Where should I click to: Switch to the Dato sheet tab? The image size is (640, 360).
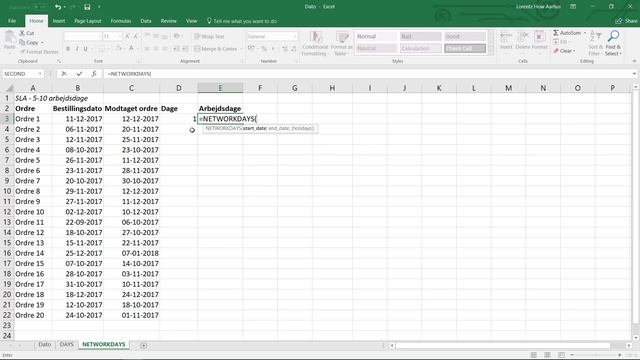tap(44, 344)
